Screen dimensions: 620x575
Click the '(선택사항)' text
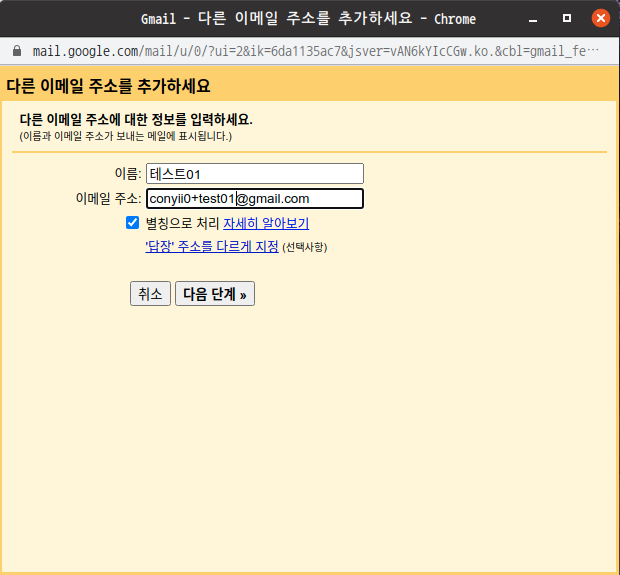304,248
